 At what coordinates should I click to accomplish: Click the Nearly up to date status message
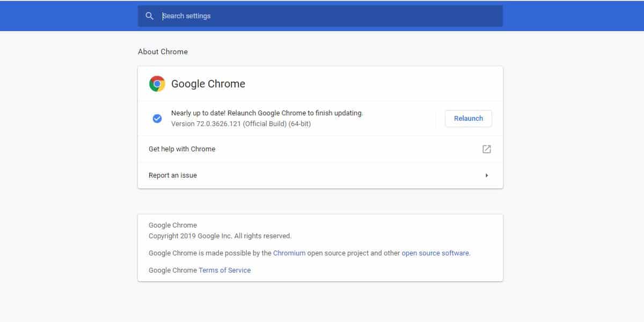pyautogui.click(x=267, y=113)
